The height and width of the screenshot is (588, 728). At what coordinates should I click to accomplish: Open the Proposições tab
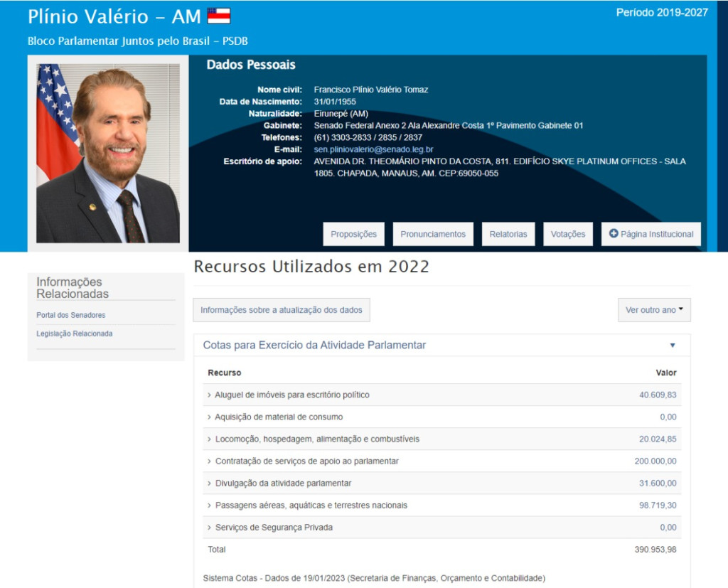point(353,235)
